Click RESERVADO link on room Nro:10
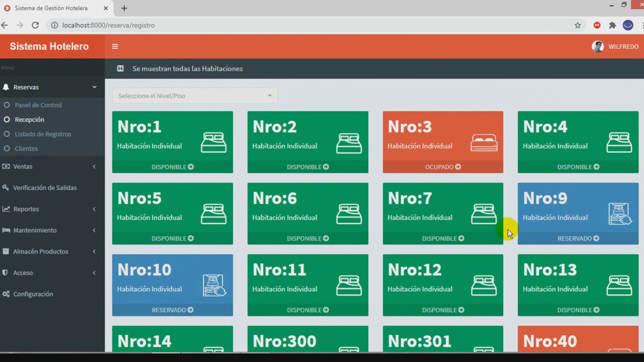The height and width of the screenshot is (362, 644). pyautogui.click(x=173, y=310)
